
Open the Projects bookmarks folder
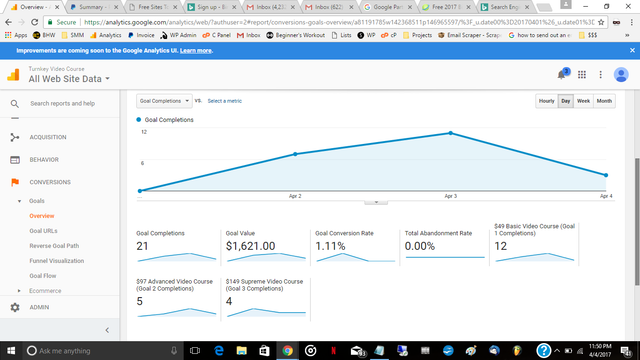417,36
